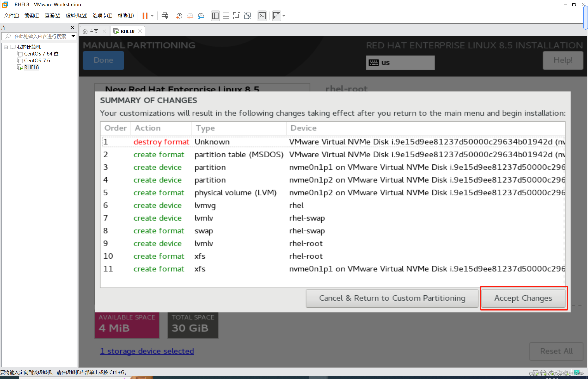588x379 pixels.
Task: Open the 选项卡(T) menu
Action: (102, 16)
